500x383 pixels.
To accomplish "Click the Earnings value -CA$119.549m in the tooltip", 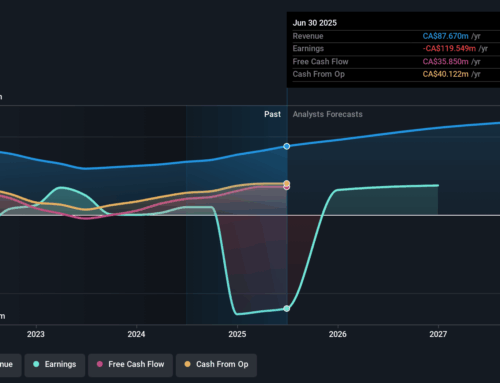I will [x=449, y=49].
